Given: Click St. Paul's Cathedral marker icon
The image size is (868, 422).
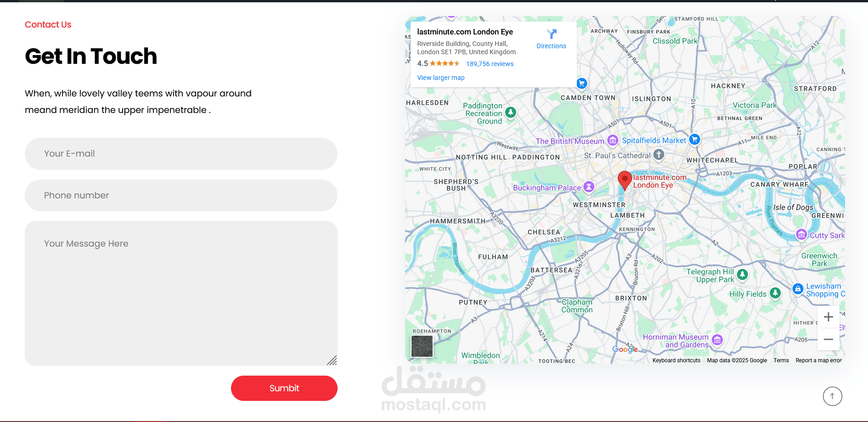Looking at the screenshot, I should click(x=659, y=155).
